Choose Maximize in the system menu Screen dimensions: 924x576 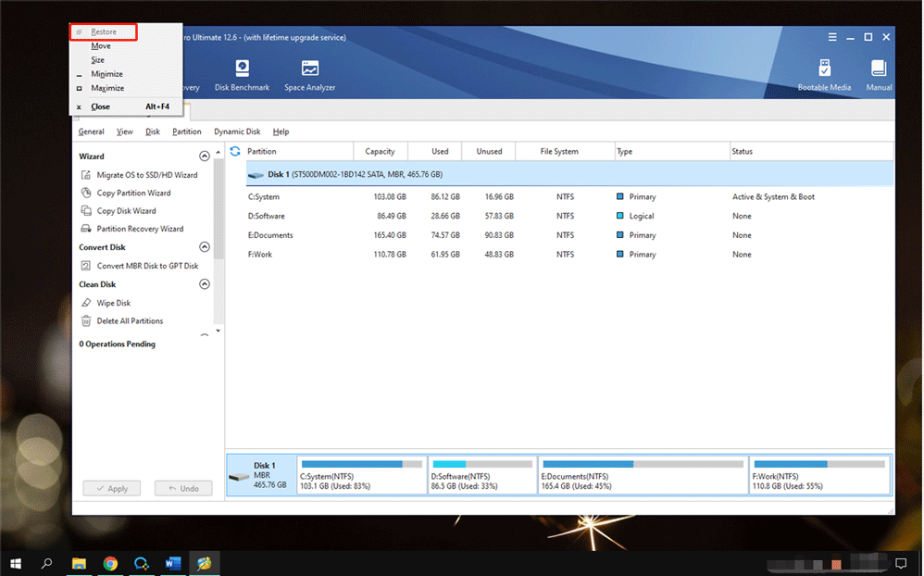pyautogui.click(x=126, y=88)
